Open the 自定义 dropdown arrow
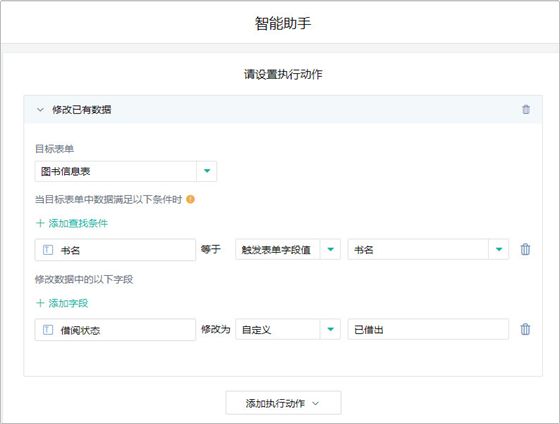The image size is (560, 424). point(330,329)
